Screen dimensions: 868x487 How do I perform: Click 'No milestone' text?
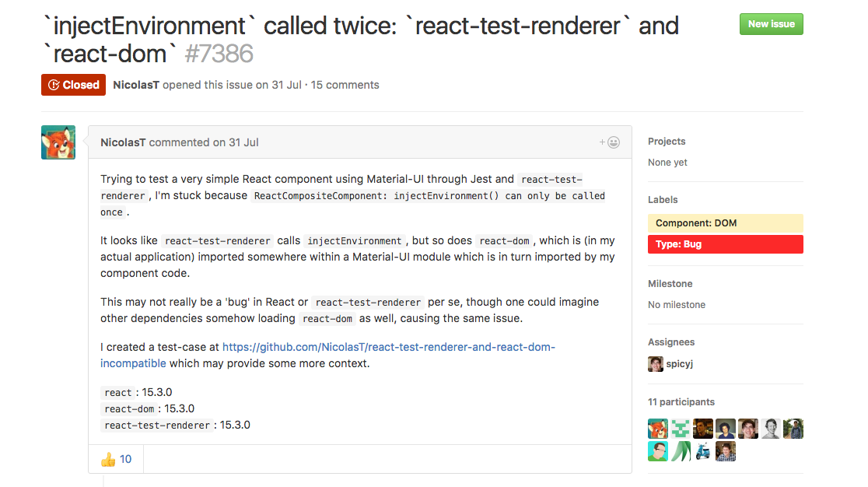[x=677, y=304]
